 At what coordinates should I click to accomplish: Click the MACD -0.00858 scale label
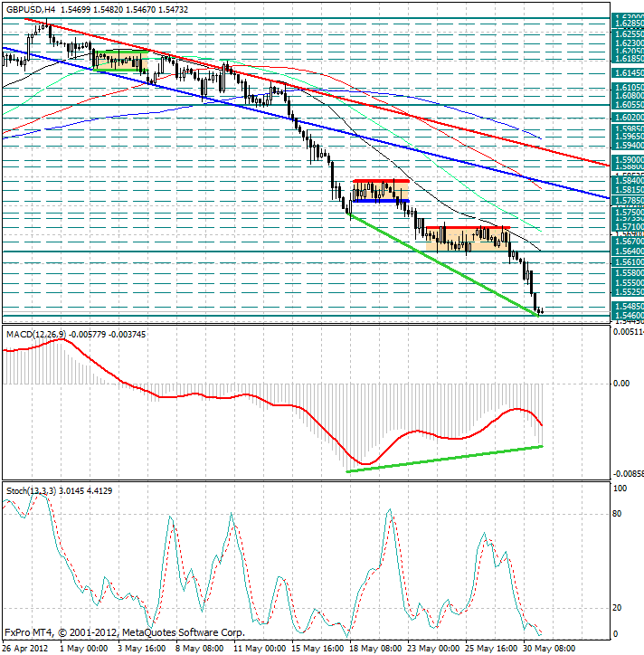click(x=628, y=474)
